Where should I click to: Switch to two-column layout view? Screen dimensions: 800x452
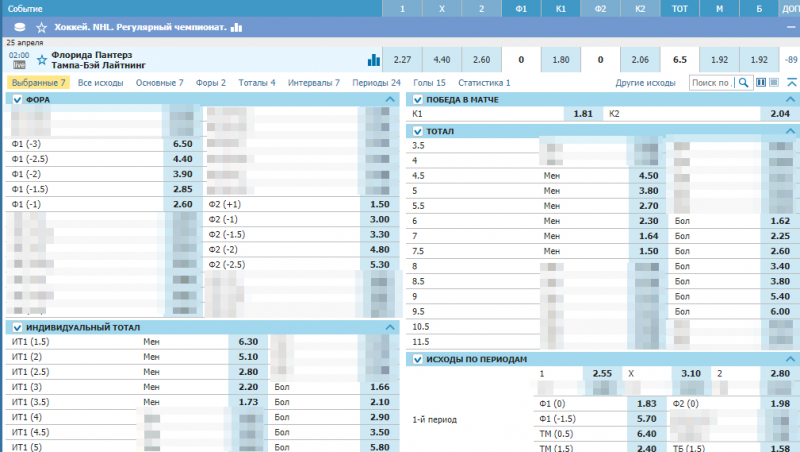(x=761, y=83)
